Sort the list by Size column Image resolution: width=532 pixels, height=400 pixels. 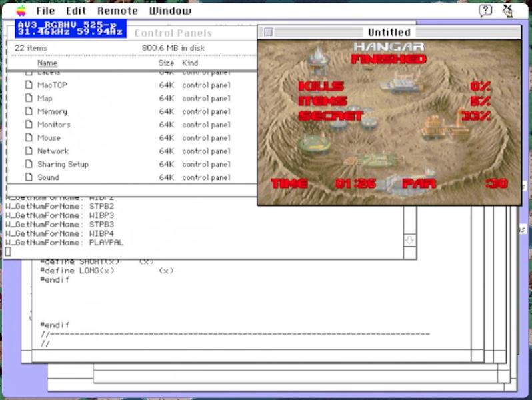166,63
